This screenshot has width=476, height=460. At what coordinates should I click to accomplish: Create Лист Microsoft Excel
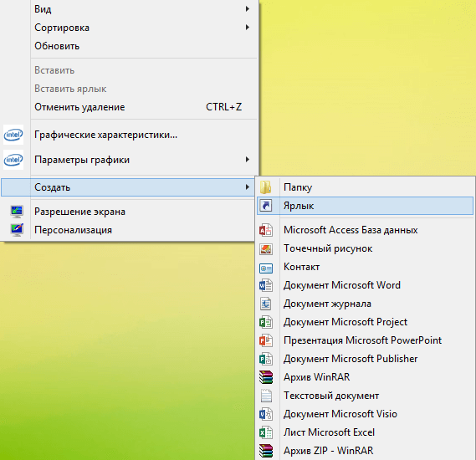pyautogui.click(x=366, y=432)
